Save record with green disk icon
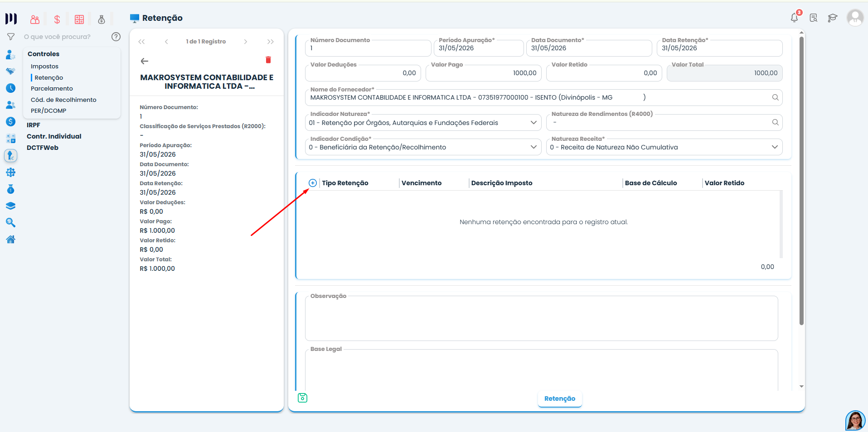The width and height of the screenshot is (868, 432). tap(303, 398)
